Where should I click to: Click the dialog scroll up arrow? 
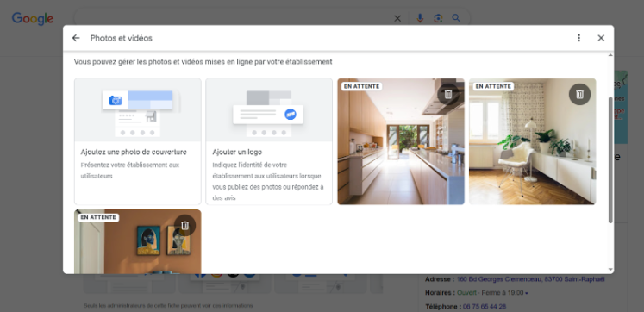click(x=610, y=55)
